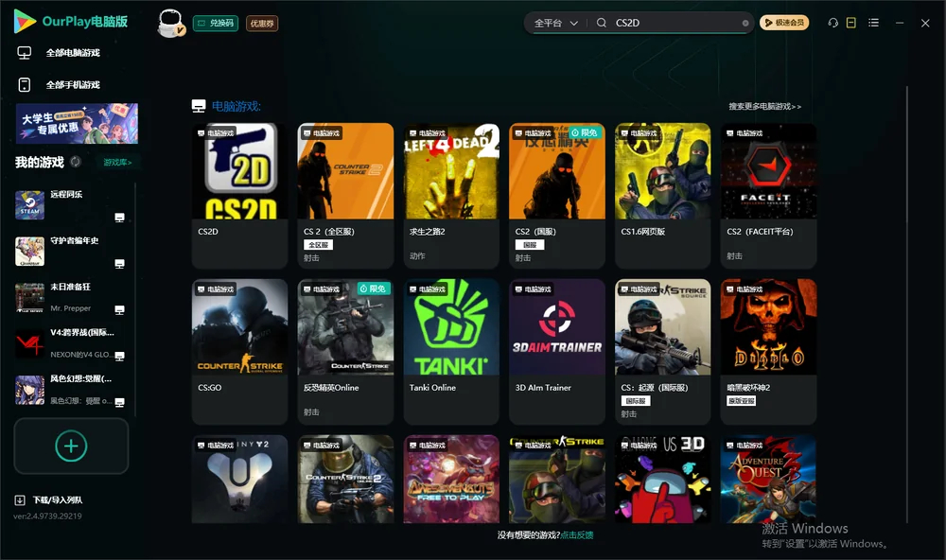Click 搜索更多电脑游戏>> link
The width and height of the screenshot is (946, 560).
764,107
